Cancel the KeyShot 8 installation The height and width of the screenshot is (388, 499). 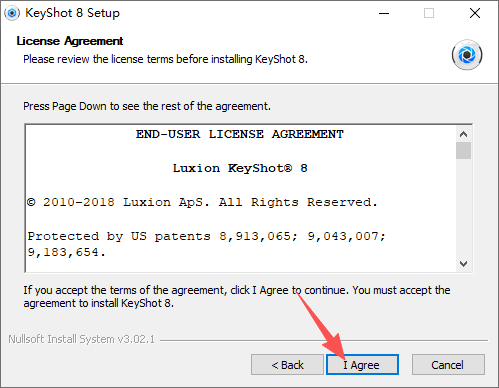(448, 365)
